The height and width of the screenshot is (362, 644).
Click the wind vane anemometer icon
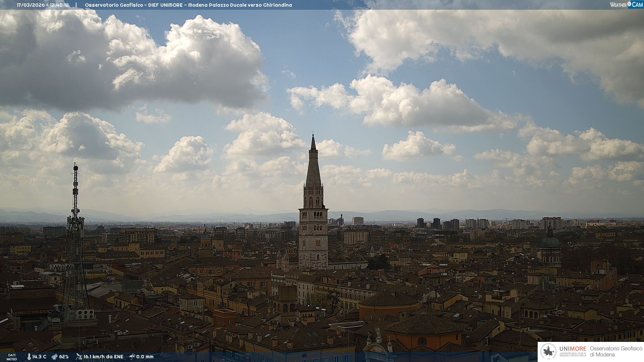pyautogui.click(x=79, y=357)
